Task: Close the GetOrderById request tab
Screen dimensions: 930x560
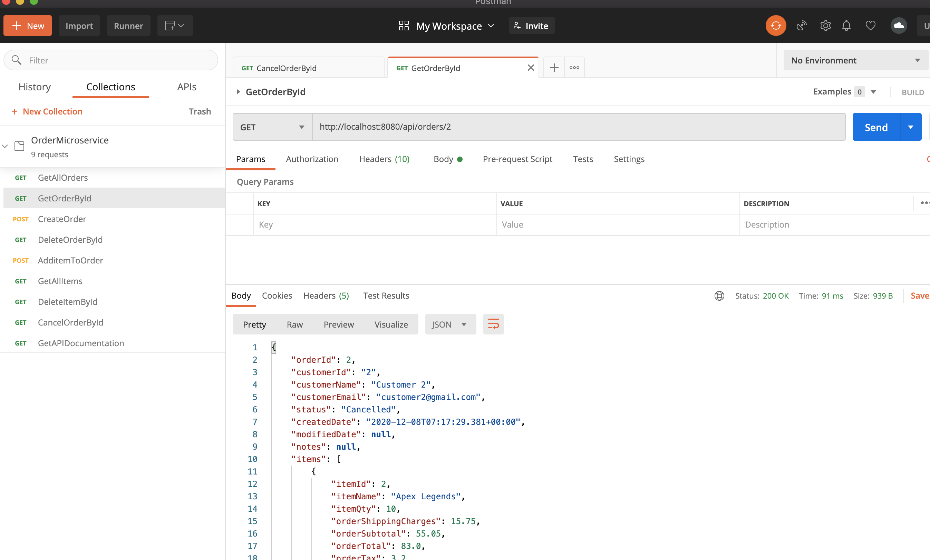Action: [x=531, y=68]
